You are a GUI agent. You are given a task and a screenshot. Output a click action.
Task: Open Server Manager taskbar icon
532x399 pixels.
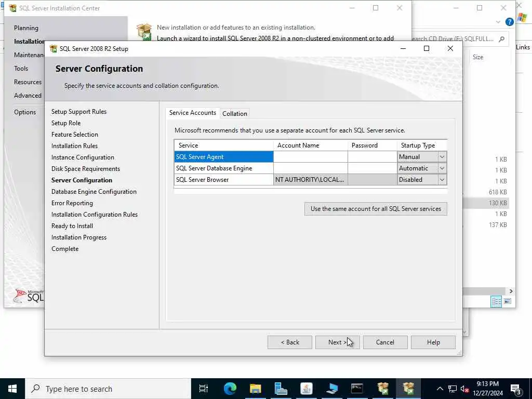tap(281, 389)
